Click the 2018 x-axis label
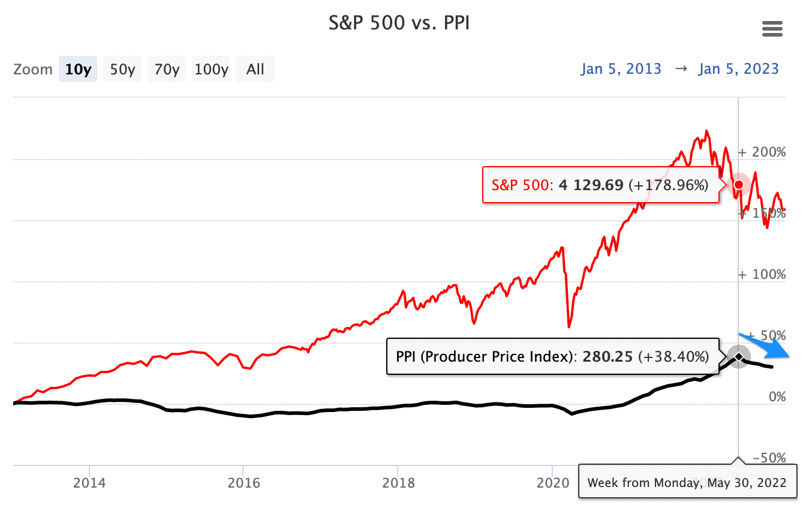This screenshot has width=812, height=511. 398,483
